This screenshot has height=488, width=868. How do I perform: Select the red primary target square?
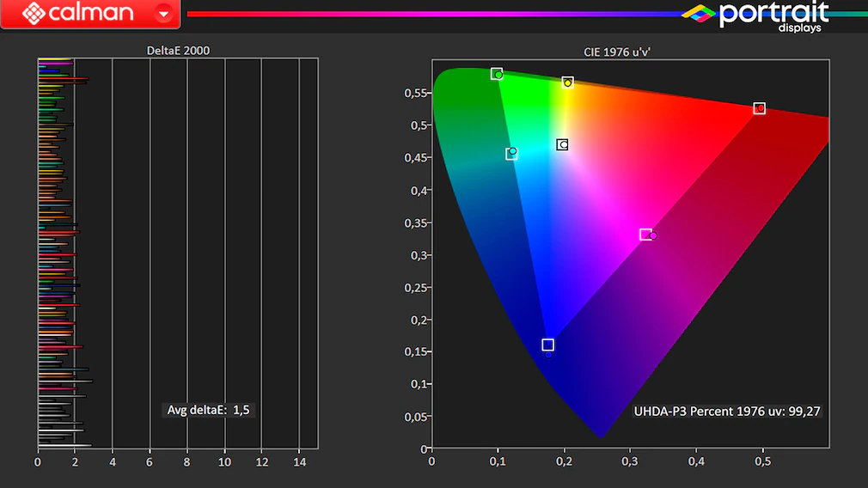(760, 108)
